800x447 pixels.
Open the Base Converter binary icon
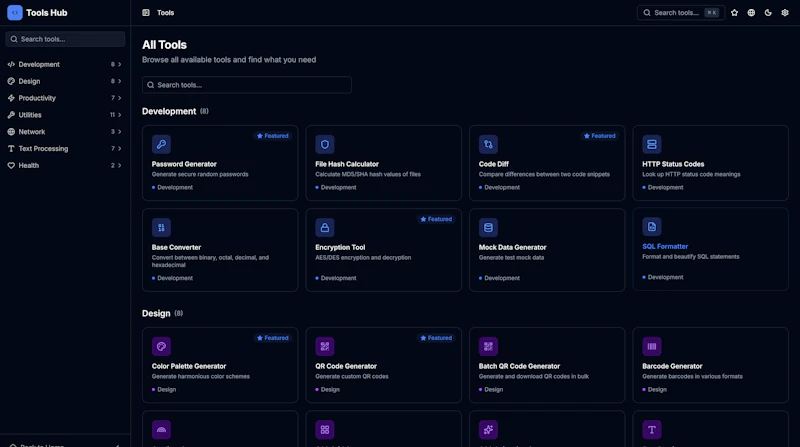coord(161,228)
